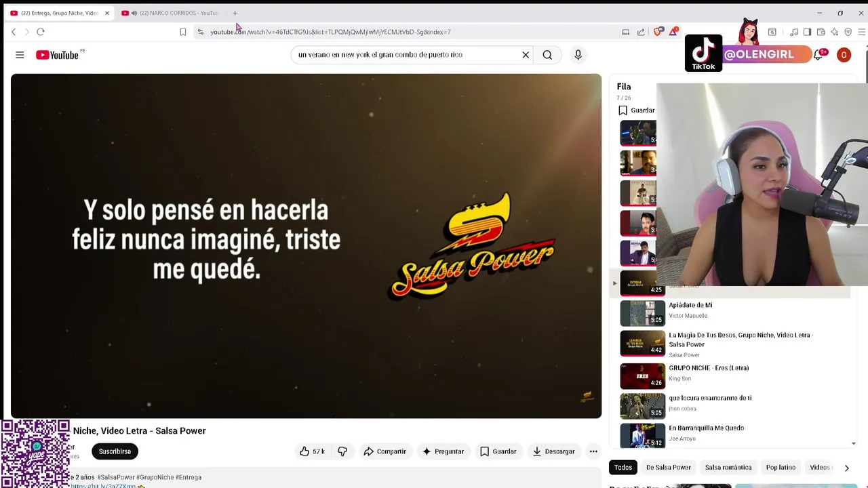Open the Brave Wallet icon
The width and height of the screenshot is (868, 488).
[x=821, y=32]
